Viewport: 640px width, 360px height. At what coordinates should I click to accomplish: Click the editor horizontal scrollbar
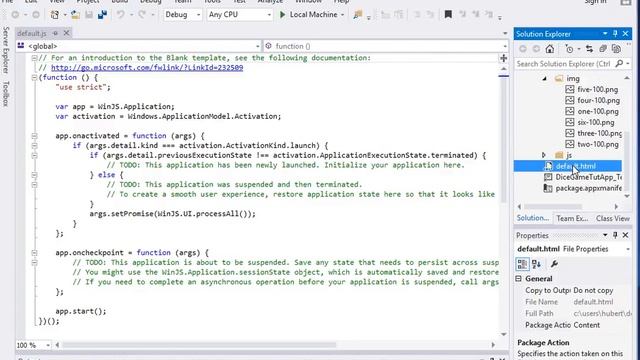(x=198, y=345)
